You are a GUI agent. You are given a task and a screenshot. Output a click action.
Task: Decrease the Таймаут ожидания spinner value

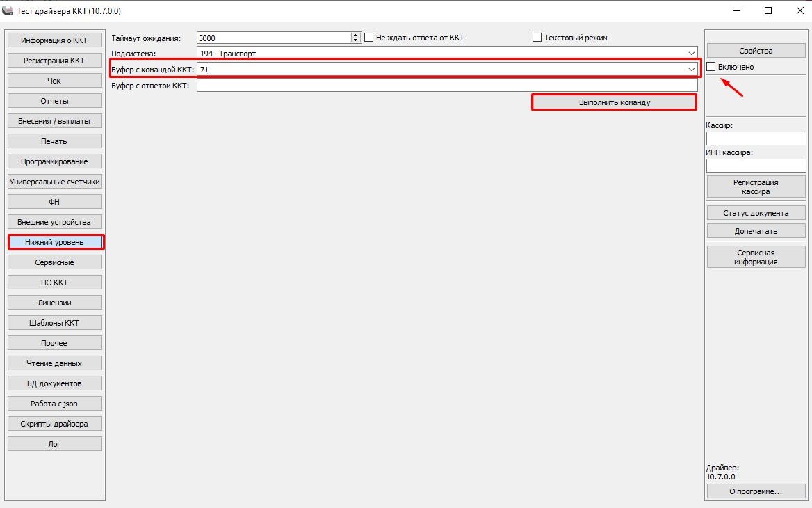(356, 40)
